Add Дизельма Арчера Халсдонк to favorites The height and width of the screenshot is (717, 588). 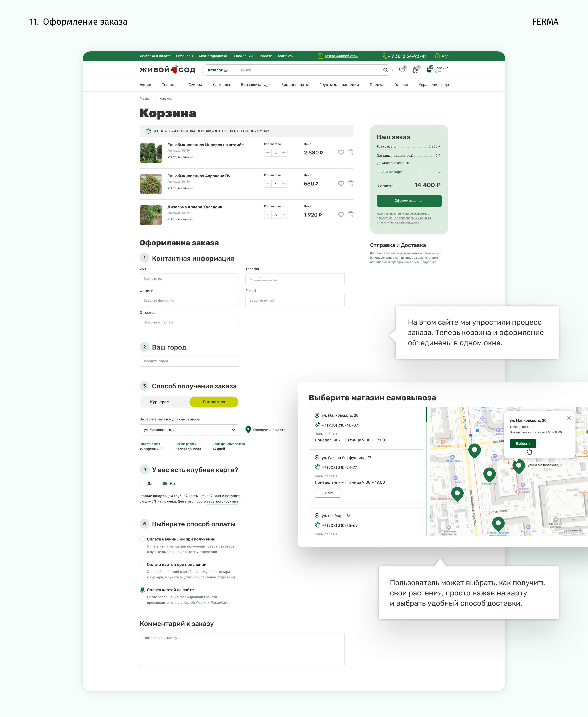[341, 215]
